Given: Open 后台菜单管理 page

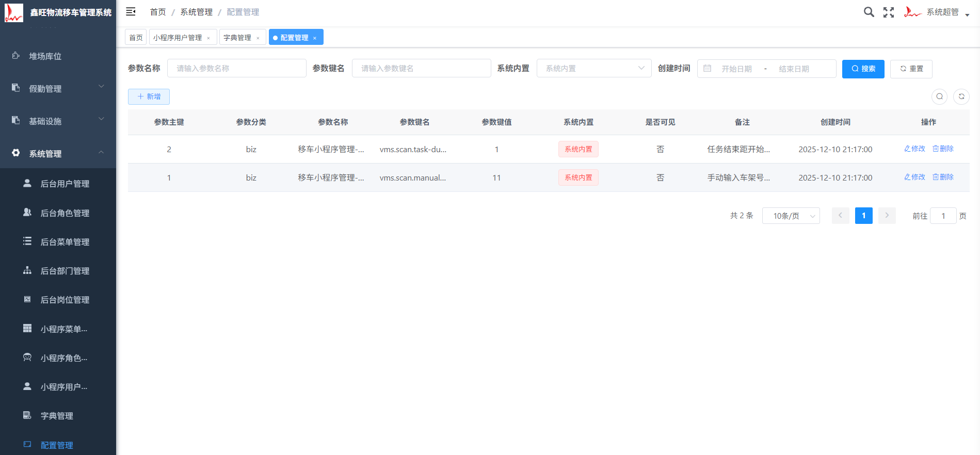Looking at the screenshot, I should tap(58, 242).
